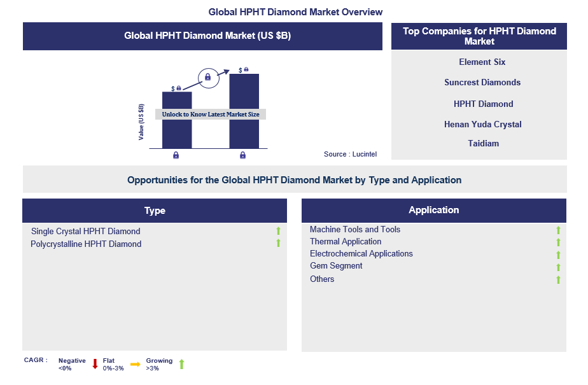Select the circled lock icon on the trend arrow
This screenshot has height=385, width=588.
[208, 77]
